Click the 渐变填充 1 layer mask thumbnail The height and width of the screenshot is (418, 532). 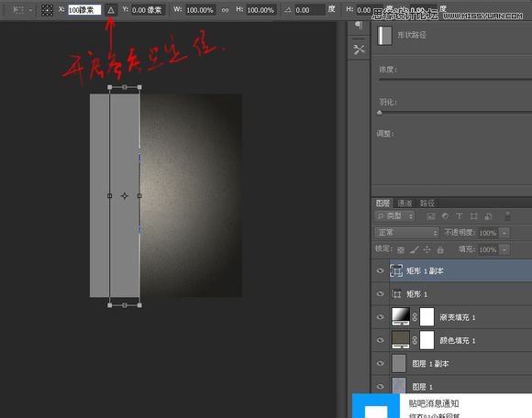pos(427,316)
